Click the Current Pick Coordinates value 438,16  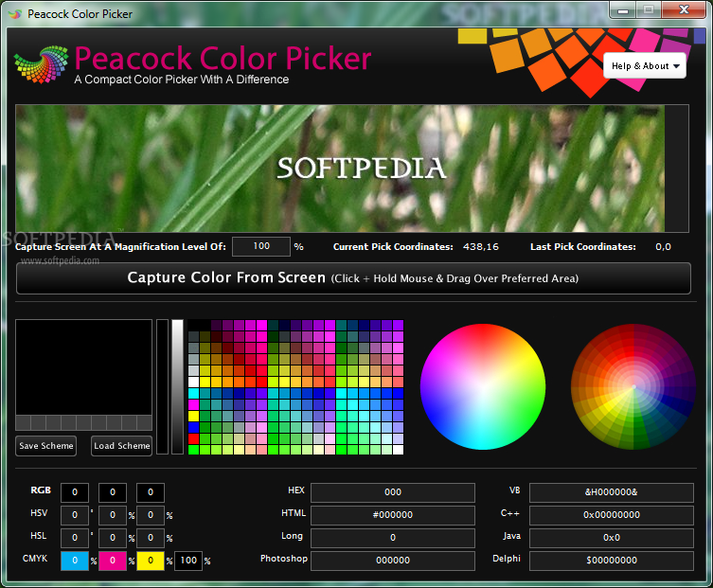(x=481, y=247)
